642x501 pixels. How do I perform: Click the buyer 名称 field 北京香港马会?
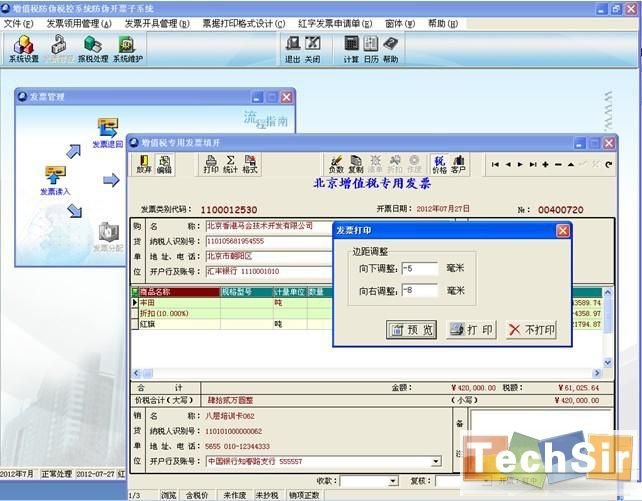coord(269,226)
